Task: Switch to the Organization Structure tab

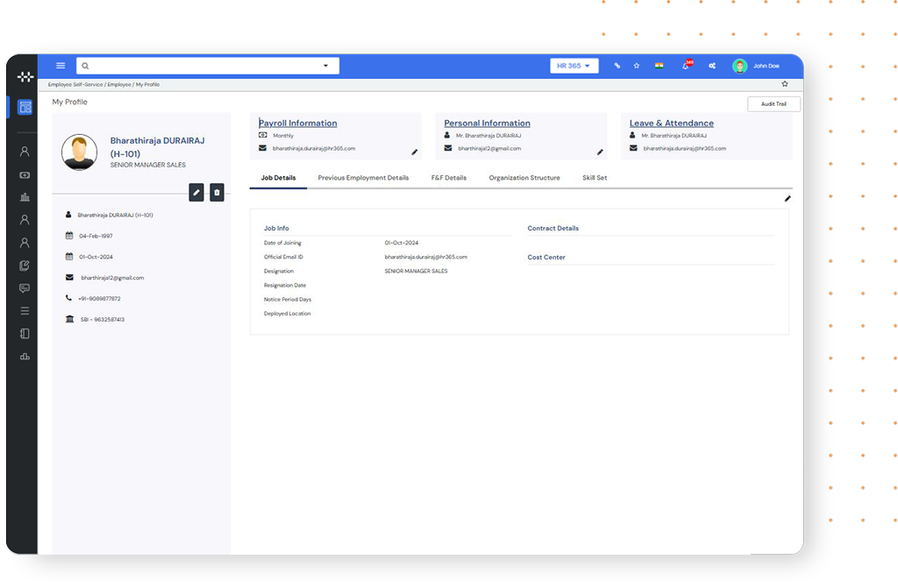Action: click(x=524, y=177)
